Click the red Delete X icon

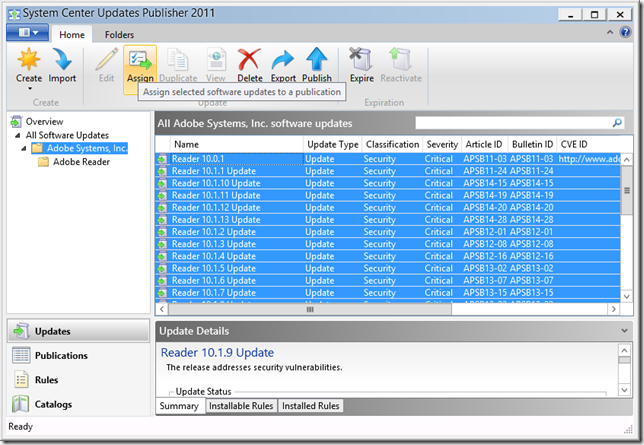click(249, 60)
